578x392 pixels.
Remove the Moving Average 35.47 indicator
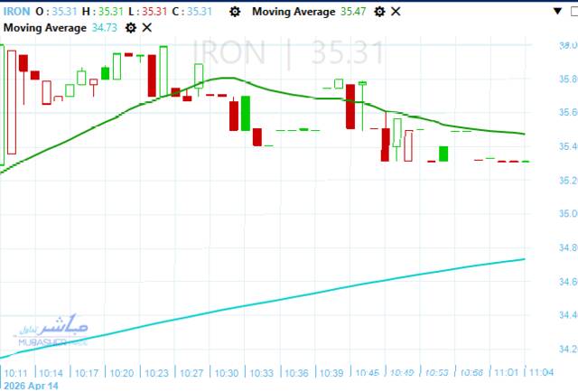point(396,12)
